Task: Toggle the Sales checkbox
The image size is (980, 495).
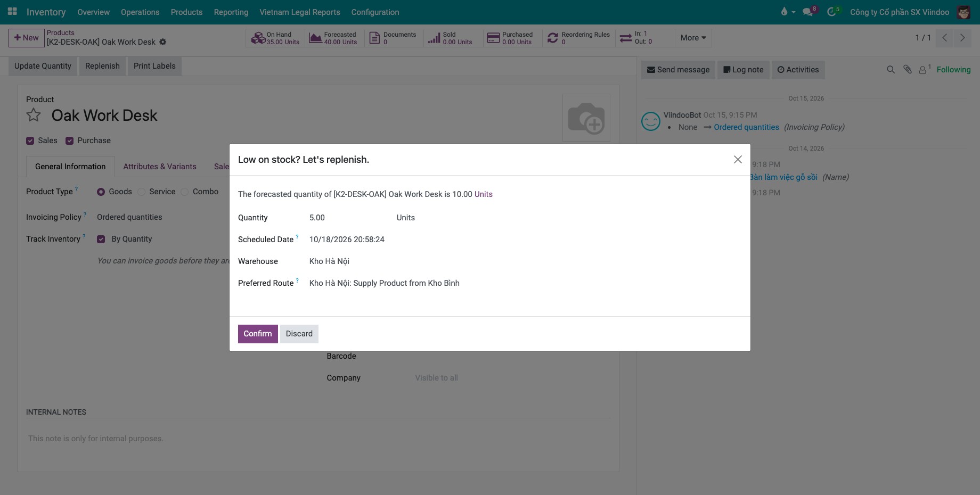Action: tap(30, 141)
